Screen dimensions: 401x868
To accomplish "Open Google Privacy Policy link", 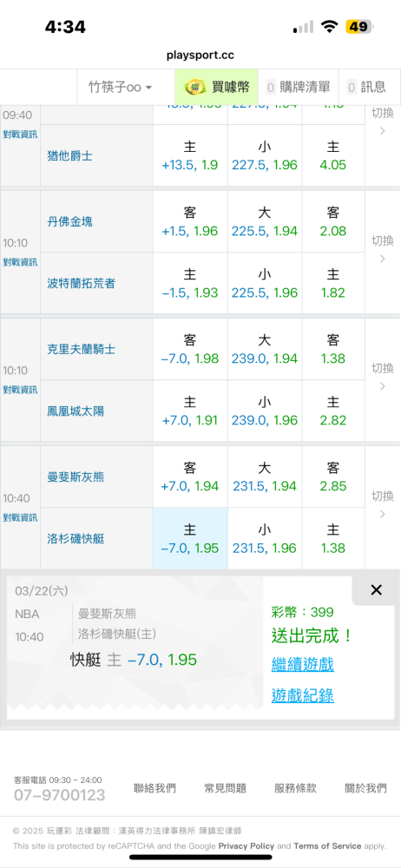I will [x=246, y=845].
